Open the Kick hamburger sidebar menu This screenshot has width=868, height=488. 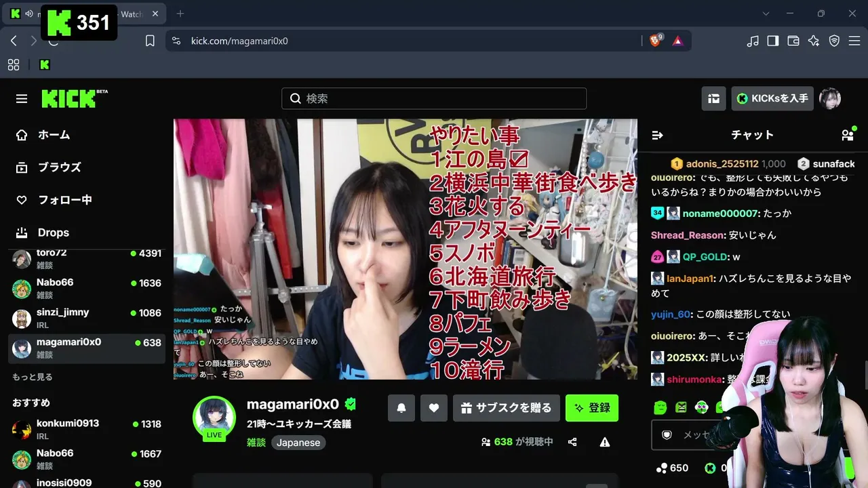(x=22, y=99)
